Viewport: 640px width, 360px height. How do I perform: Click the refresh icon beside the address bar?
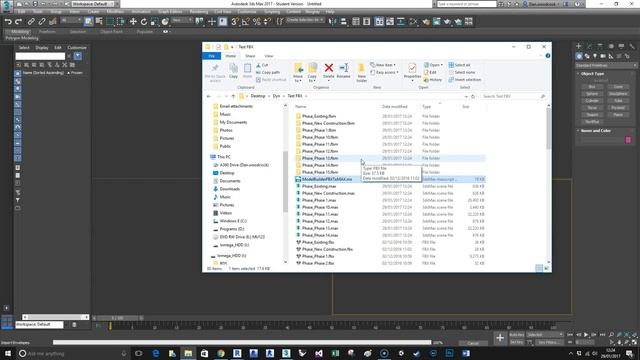(x=473, y=96)
